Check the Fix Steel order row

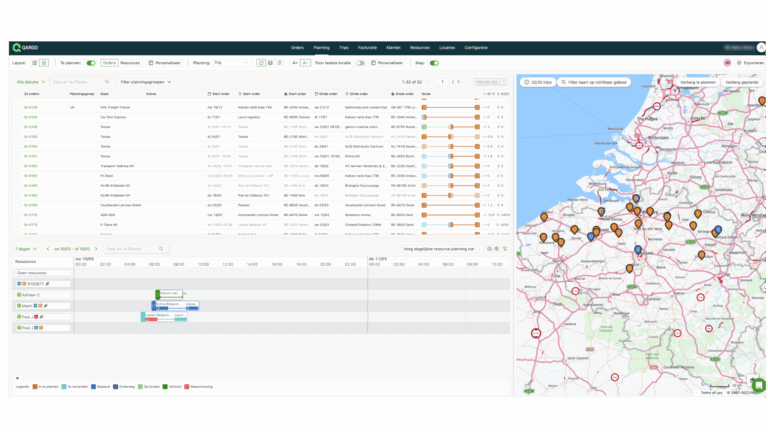click(18, 176)
